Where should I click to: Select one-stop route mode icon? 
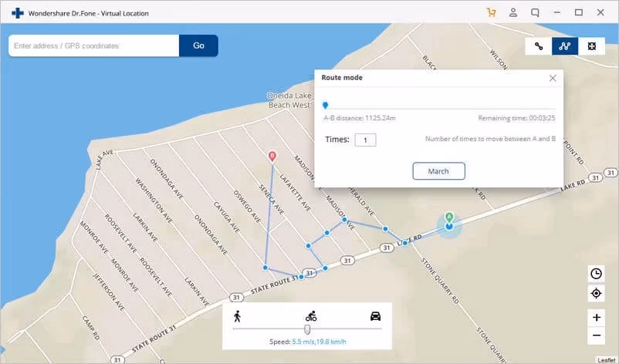tap(539, 46)
